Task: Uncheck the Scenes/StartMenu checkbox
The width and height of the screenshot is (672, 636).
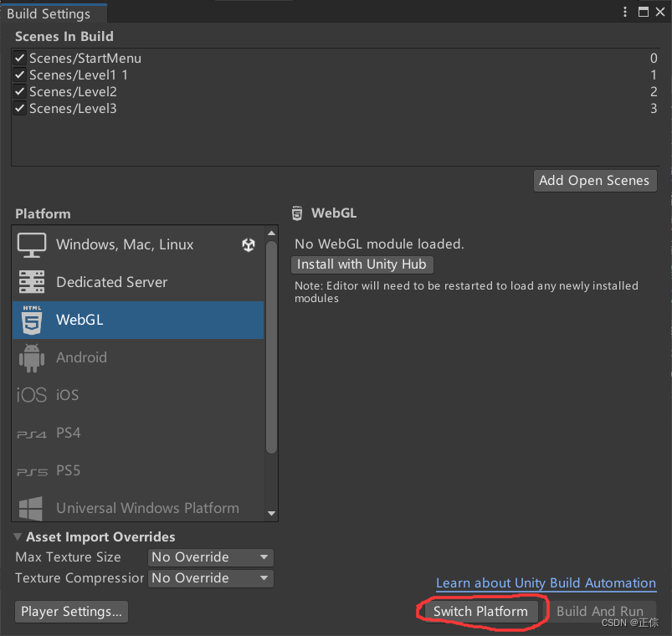Action: [20, 59]
